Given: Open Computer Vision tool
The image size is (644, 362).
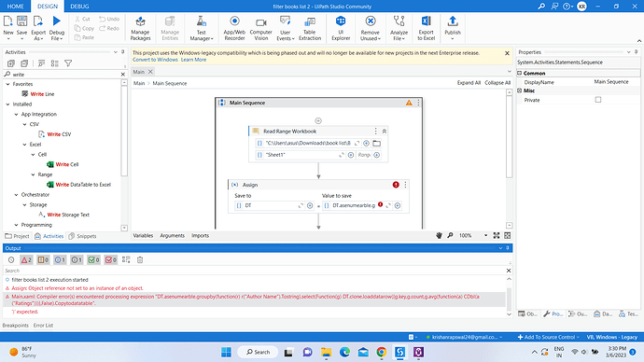Looking at the screenshot, I should tap(260, 28).
